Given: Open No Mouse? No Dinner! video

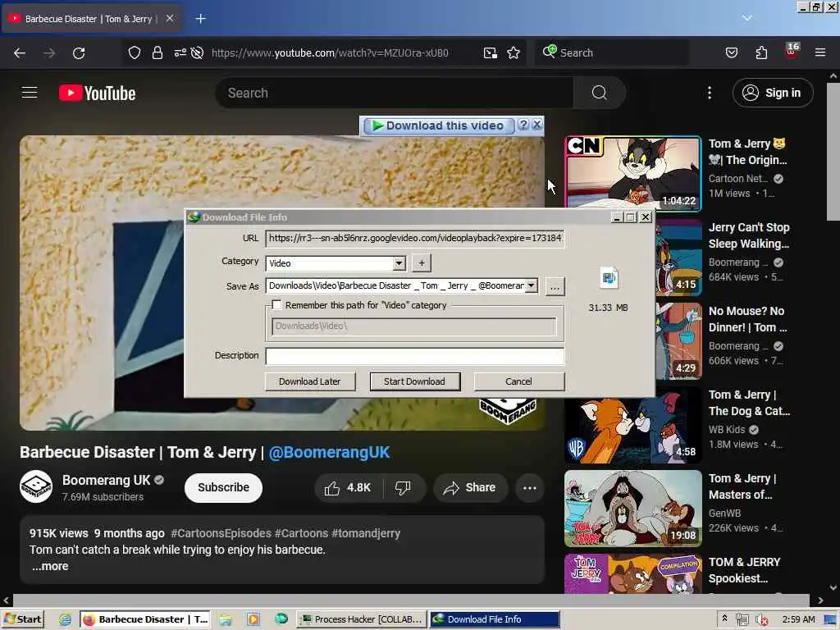Looking at the screenshot, I should pyautogui.click(x=747, y=319).
